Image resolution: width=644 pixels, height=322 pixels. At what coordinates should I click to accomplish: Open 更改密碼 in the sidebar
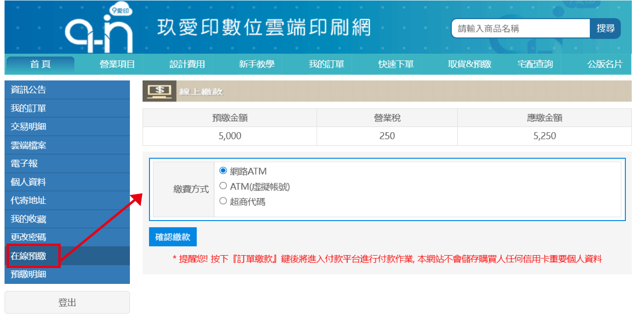click(x=67, y=237)
